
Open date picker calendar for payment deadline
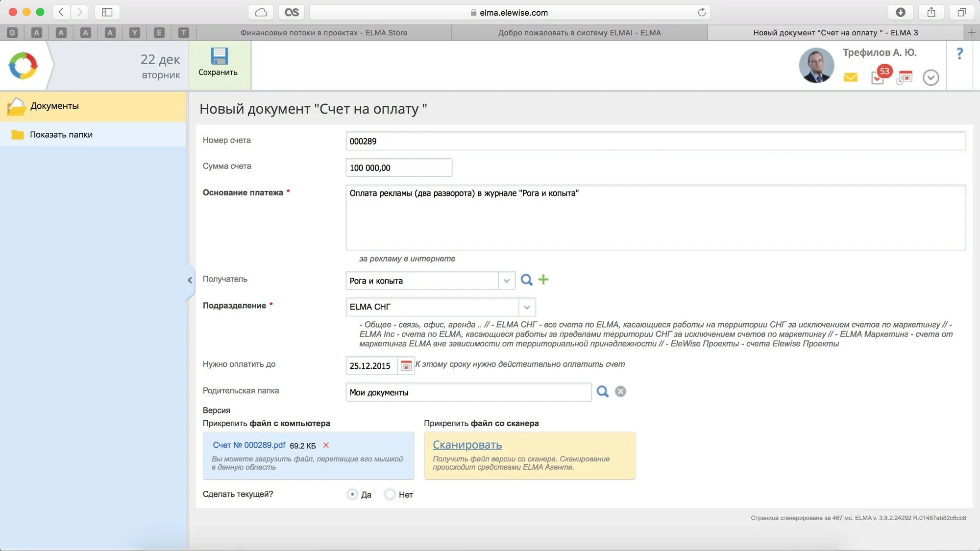[406, 366]
